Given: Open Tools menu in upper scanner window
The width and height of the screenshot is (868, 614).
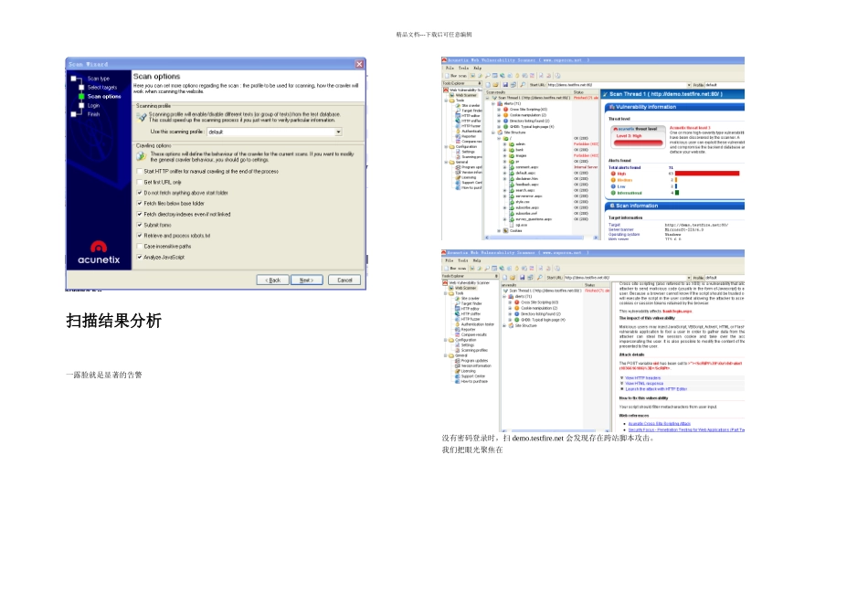Looking at the screenshot, I should pyautogui.click(x=463, y=69).
